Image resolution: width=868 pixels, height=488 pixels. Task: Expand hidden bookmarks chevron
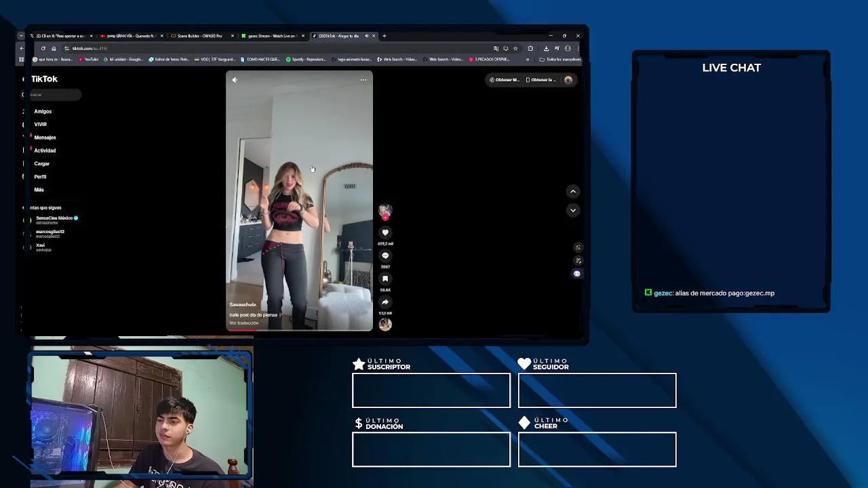528,60
